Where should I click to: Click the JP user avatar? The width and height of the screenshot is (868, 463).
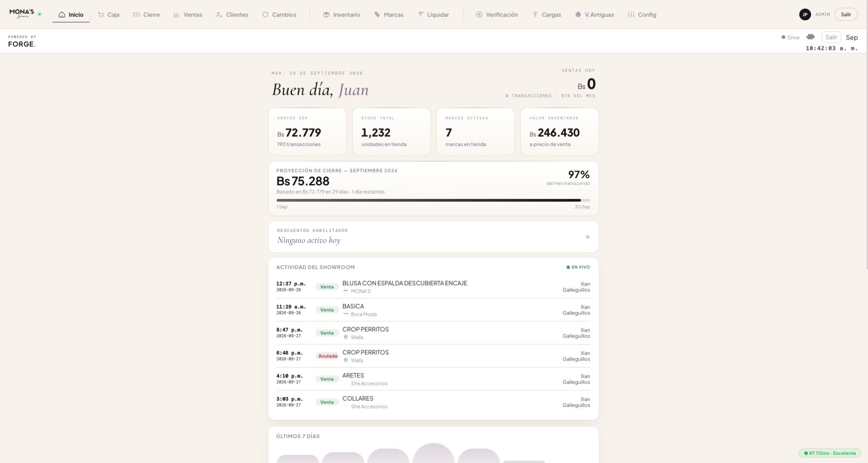click(805, 14)
